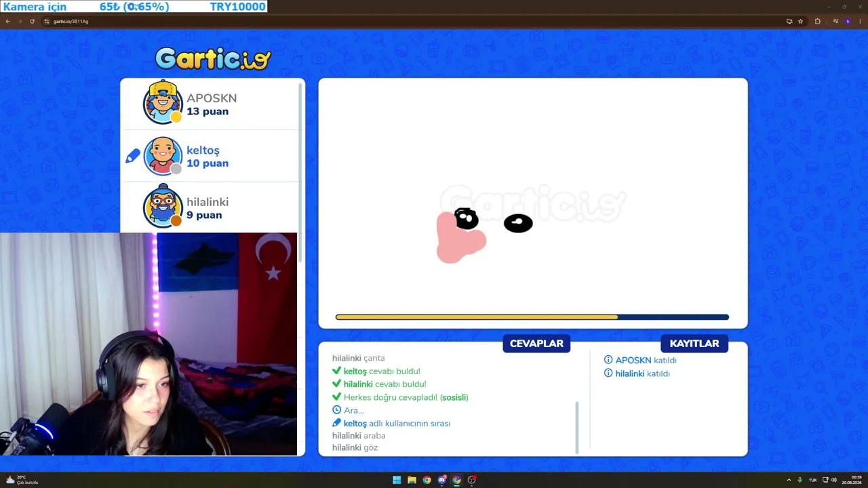Open Discord from the taskbar
The image size is (868, 488).
tap(442, 480)
